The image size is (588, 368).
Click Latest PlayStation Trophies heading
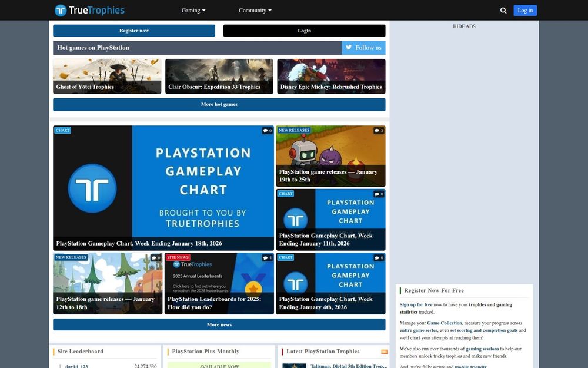coord(323,352)
